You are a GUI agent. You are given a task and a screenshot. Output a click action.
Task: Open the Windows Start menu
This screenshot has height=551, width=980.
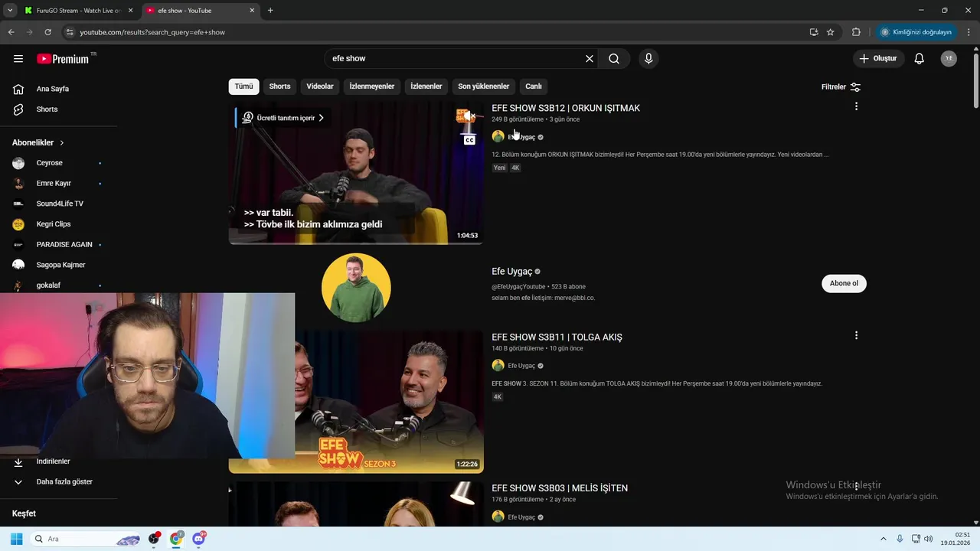(16, 539)
